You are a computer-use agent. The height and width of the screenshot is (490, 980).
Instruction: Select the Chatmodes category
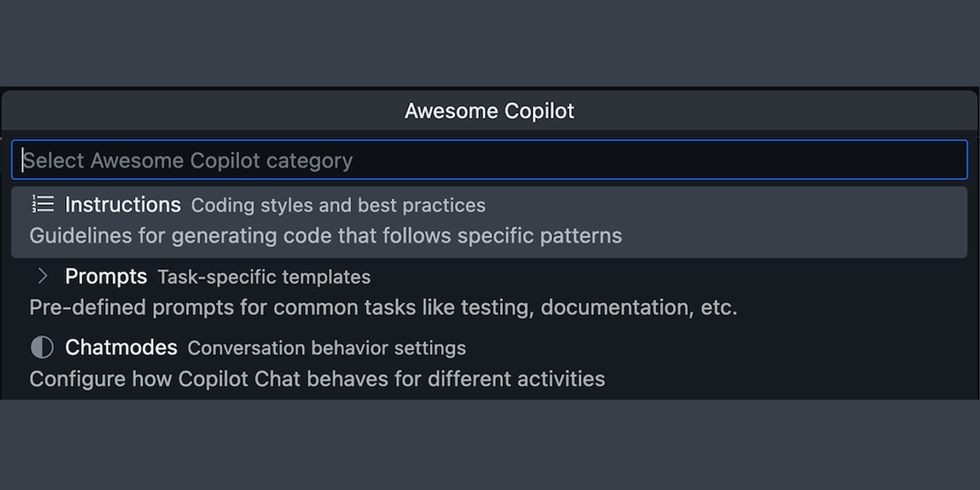tap(121, 347)
